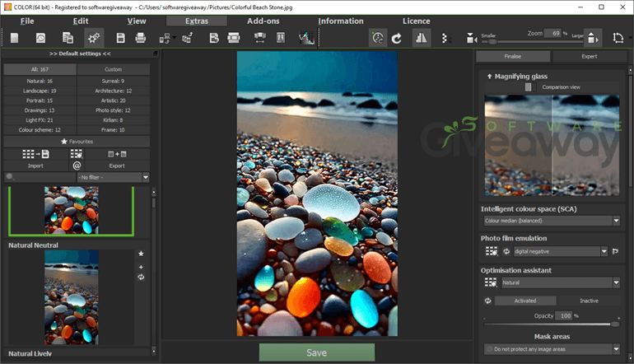Click the copy documents toolbar icon
Screen dimensions: 634x364
[68, 38]
